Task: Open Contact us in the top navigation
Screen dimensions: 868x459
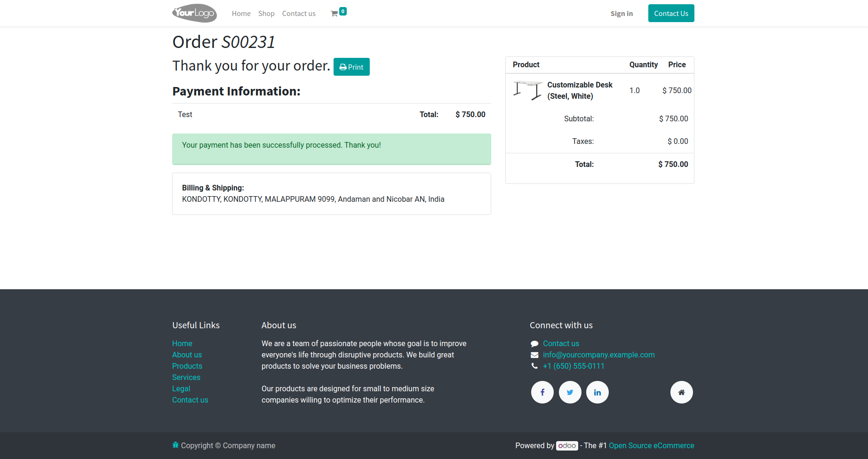Action: pos(299,14)
